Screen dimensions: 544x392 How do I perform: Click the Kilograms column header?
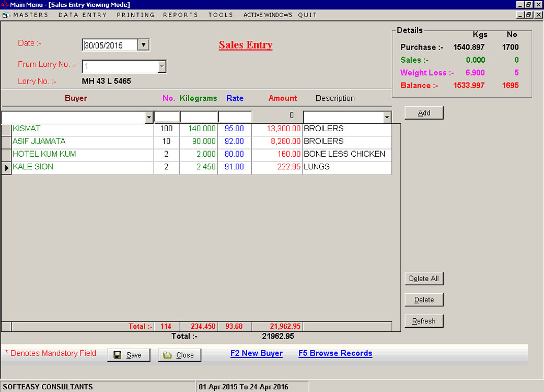pyautogui.click(x=198, y=98)
